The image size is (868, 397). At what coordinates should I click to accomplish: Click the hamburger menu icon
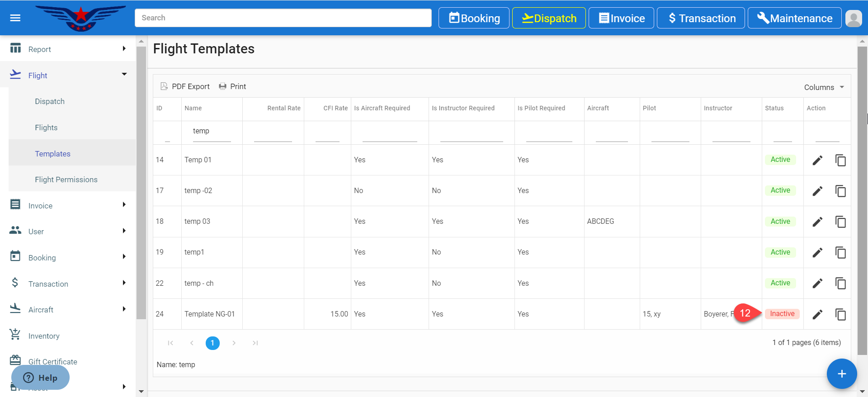[15, 18]
